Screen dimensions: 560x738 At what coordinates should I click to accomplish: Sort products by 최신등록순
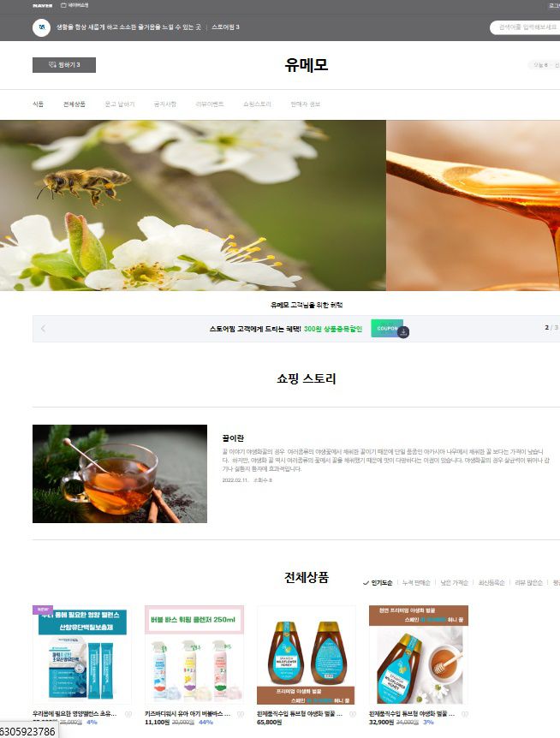coord(492,583)
